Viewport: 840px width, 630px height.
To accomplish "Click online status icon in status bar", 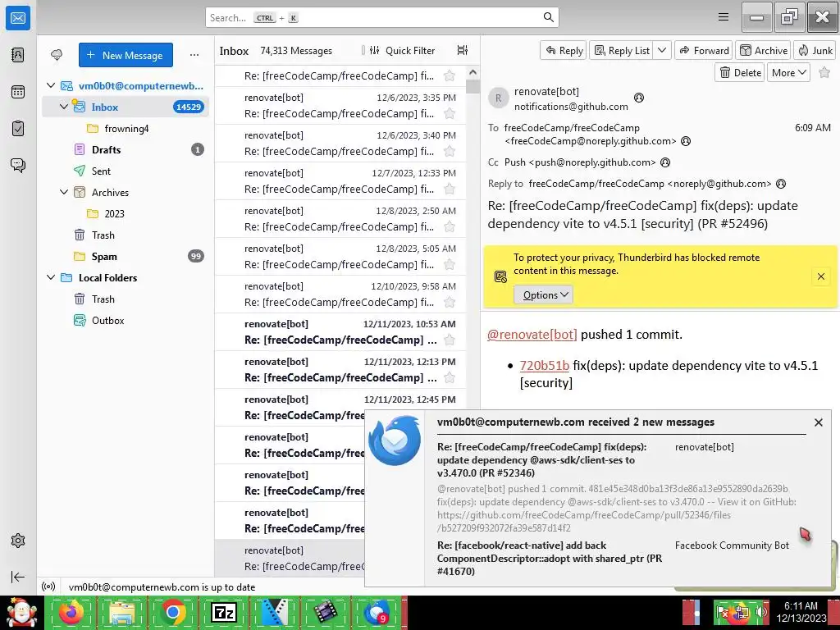I will pyautogui.click(x=48, y=587).
